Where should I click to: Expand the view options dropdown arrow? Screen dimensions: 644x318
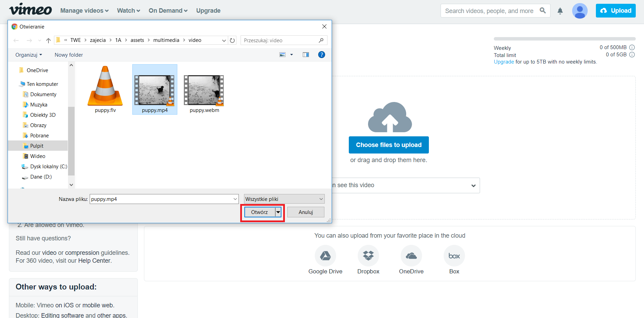[x=292, y=55]
